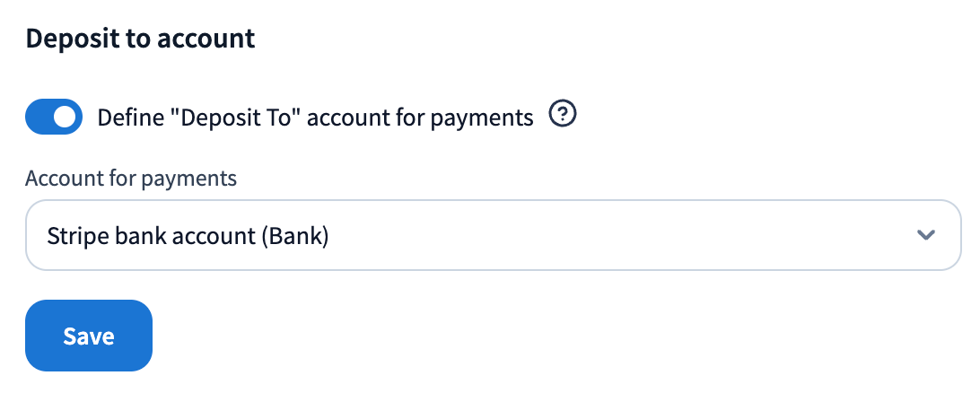Turn off the blue toggle switch

[54, 117]
